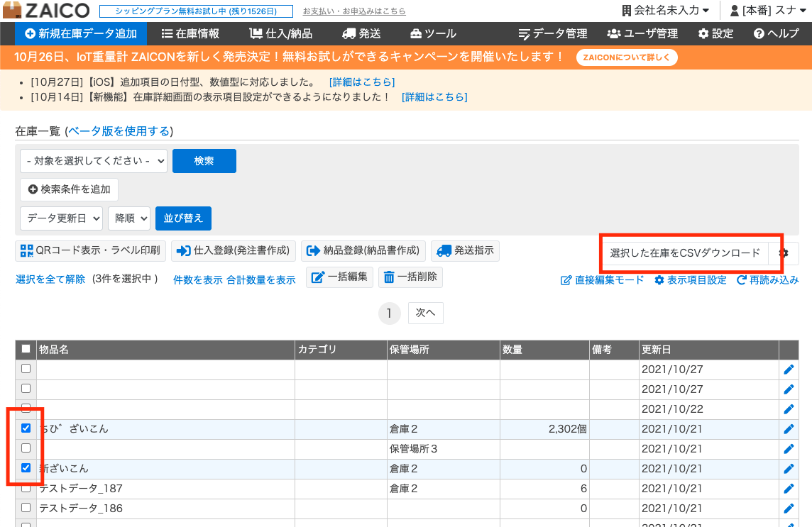
Task: Go to next page with 次へ
Action: (425, 313)
